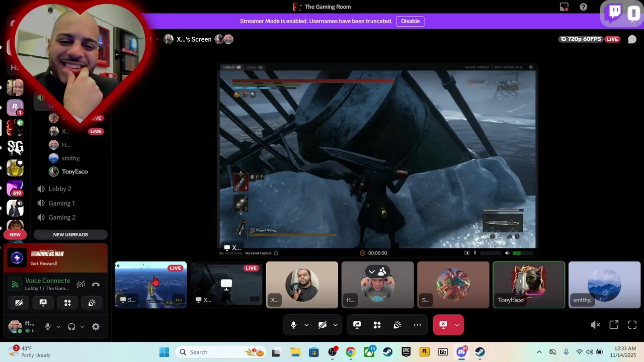
Task: Open camera options arrow in control bar
Action: click(335, 325)
